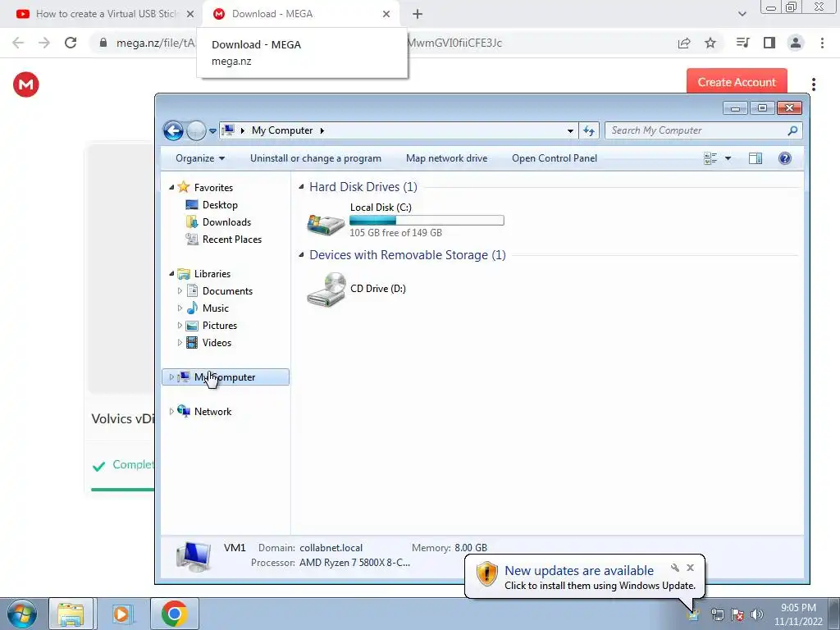The height and width of the screenshot is (630, 840).
Task: Open the address bar history dropdown
Action: tap(570, 130)
